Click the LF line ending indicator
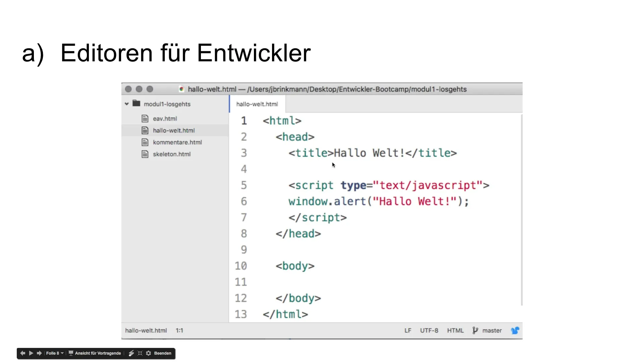The image size is (644, 362). point(408,330)
